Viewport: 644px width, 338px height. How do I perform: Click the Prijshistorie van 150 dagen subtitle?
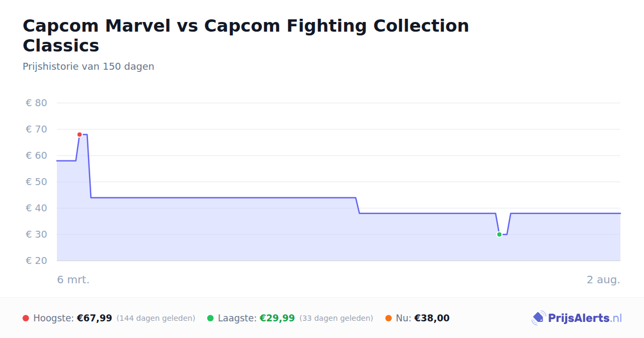pos(89,67)
